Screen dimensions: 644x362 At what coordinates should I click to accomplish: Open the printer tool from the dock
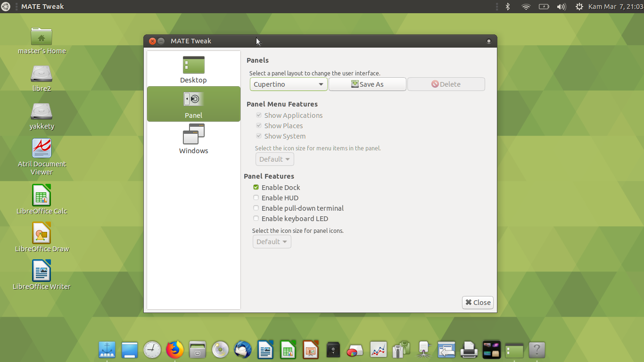(469, 350)
